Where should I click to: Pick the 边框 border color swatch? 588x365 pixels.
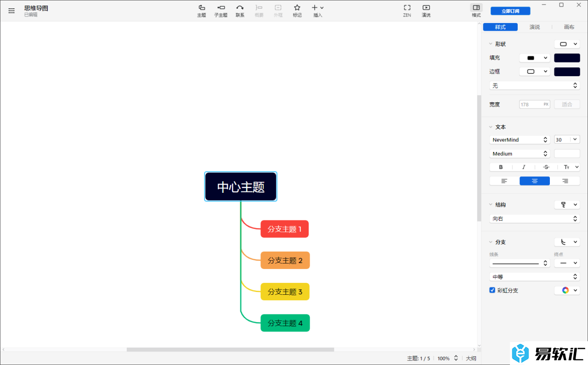coord(567,72)
